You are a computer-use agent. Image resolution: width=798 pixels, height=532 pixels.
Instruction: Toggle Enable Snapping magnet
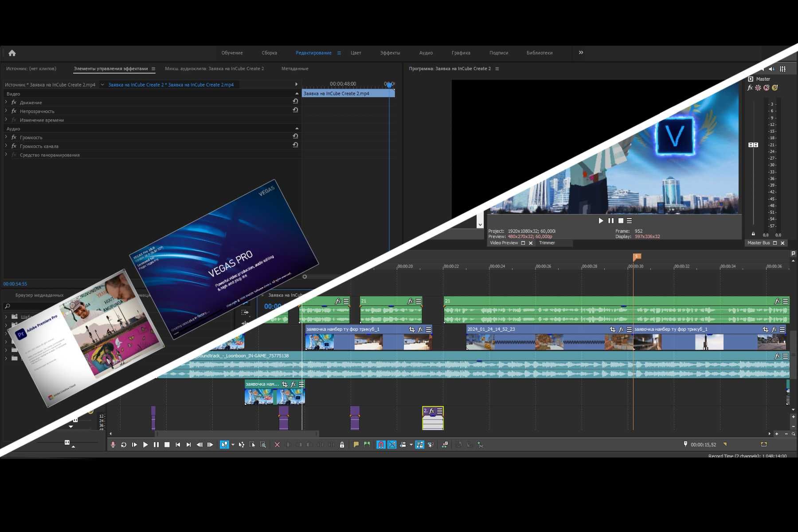pyautogui.click(x=381, y=445)
